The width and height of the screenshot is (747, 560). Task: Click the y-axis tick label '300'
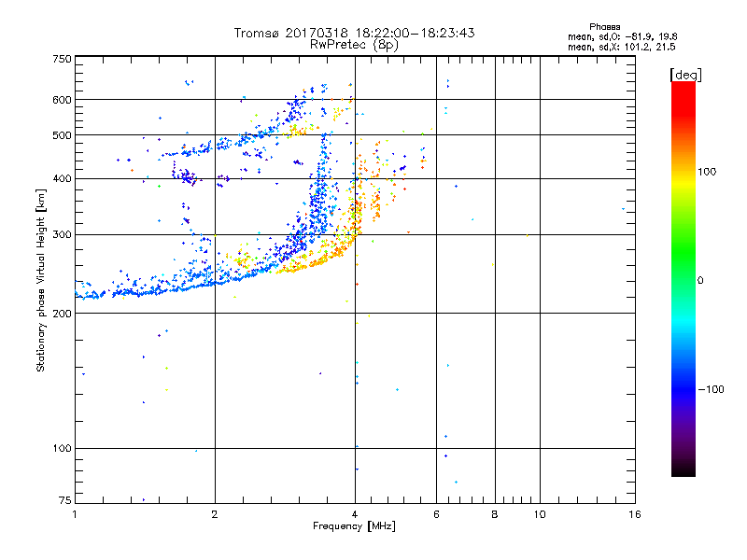(x=62, y=235)
